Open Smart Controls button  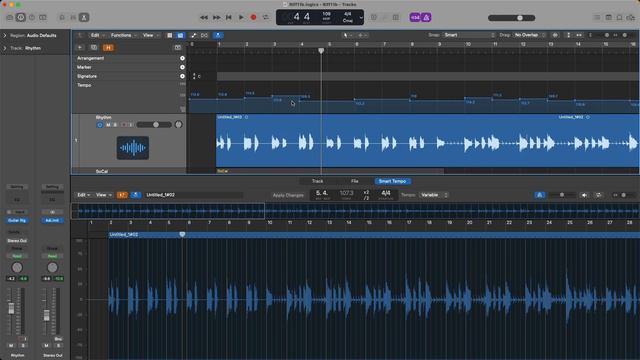[x=62, y=18]
